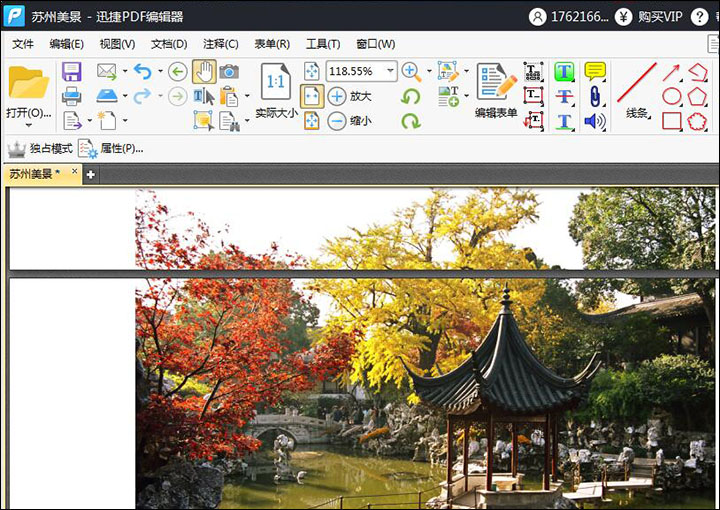Screen dimensions: 720x510
Task: Expand the zoom tool dropdown arrow
Action: (429, 71)
